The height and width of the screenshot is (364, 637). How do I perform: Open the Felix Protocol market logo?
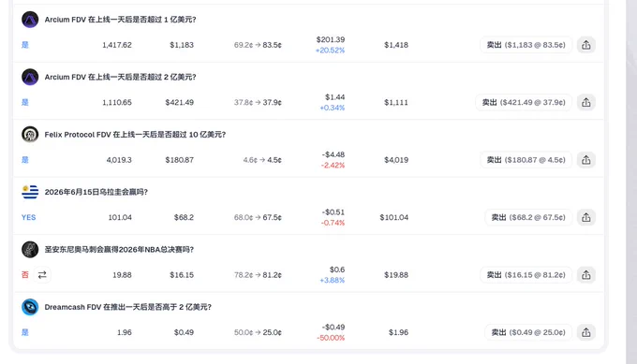30,135
